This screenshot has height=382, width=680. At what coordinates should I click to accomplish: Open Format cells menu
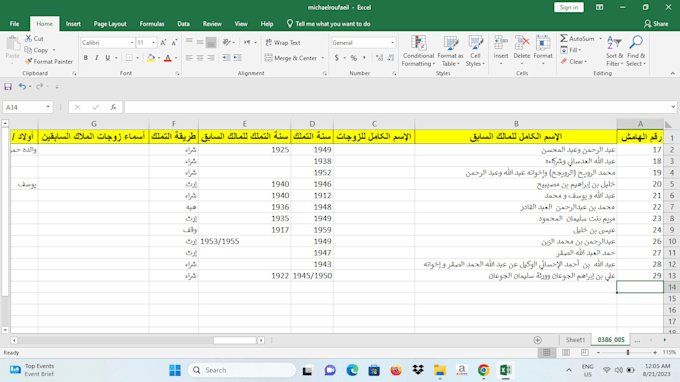click(x=543, y=51)
